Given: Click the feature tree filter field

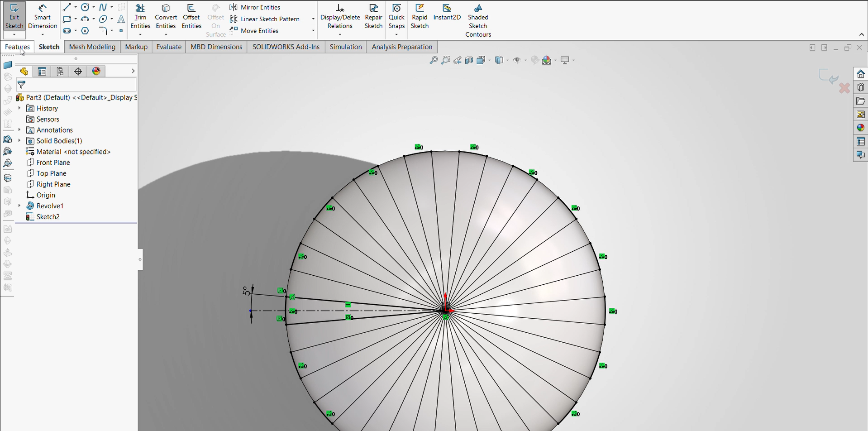Looking at the screenshot, I should (x=76, y=85).
